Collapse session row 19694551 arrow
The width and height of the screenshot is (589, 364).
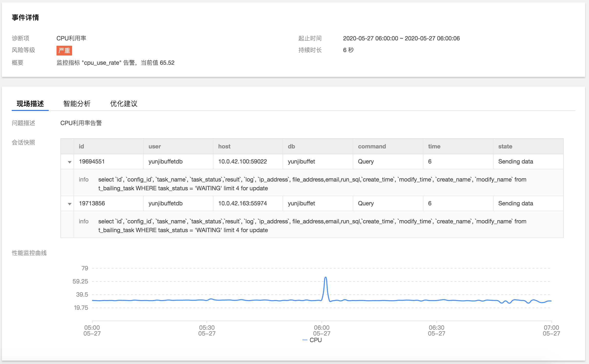69,162
